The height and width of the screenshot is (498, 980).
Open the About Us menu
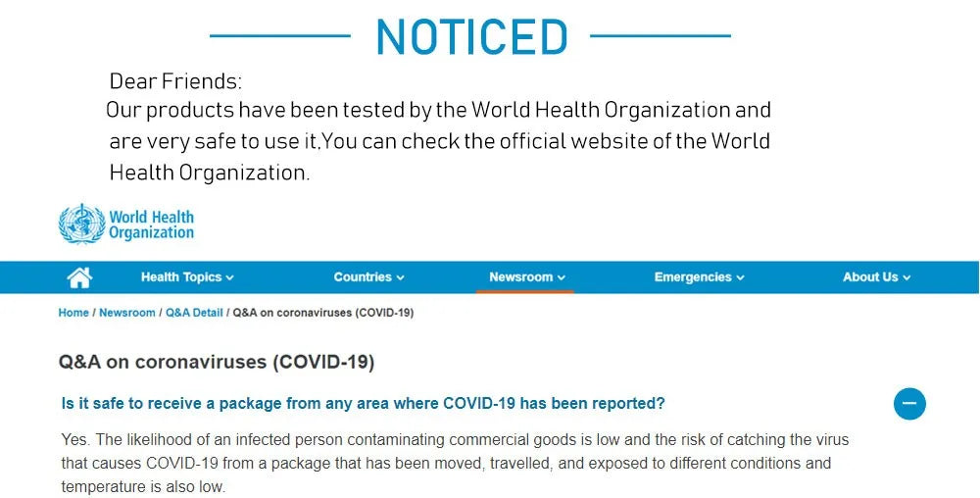tap(876, 277)
